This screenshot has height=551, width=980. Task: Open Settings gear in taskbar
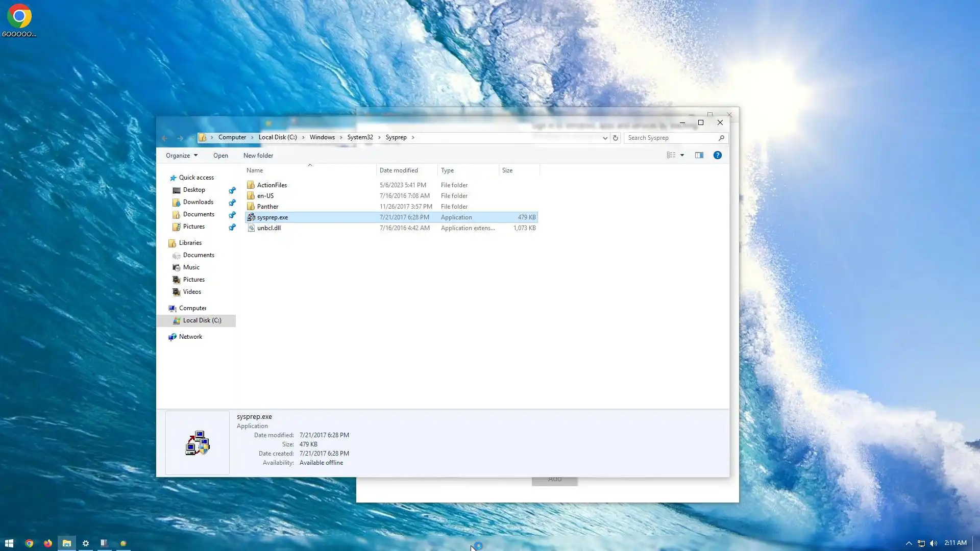[86, 543]
